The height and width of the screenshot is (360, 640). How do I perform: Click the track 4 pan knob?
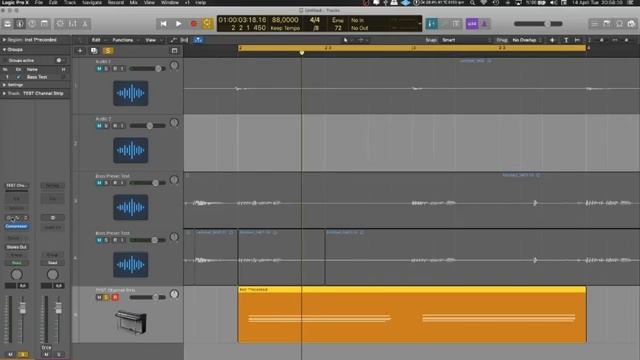[174, 237]
